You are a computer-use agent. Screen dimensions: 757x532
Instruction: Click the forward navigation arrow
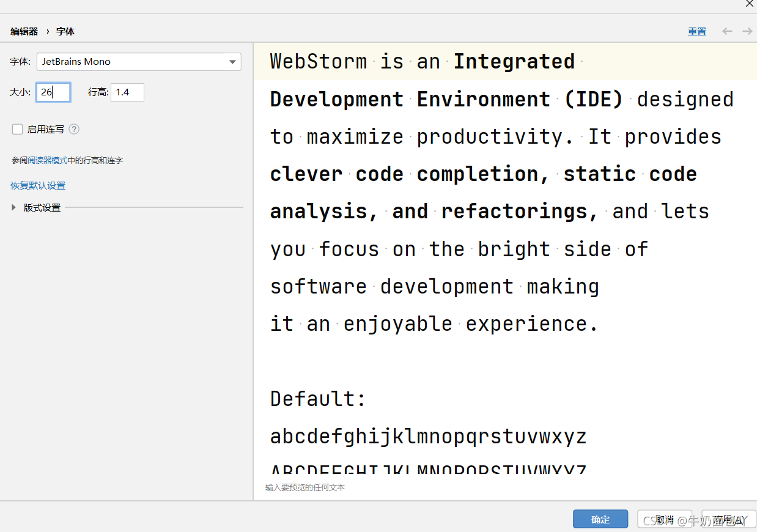(x=747, y=31)
